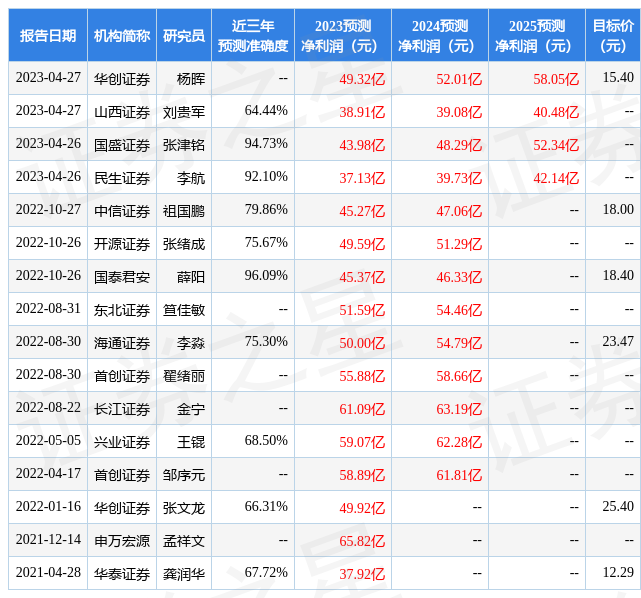Click the 研究员 column header
Image resolution: width=641 pixels, height=598 pixels.
pos(184,36)
